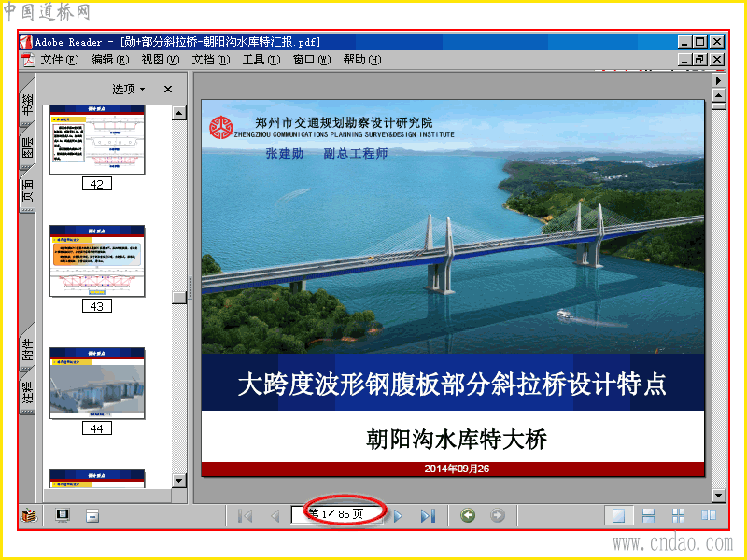Go to the previous page arrow
The image size is (747, 560).
pos(275,515)
